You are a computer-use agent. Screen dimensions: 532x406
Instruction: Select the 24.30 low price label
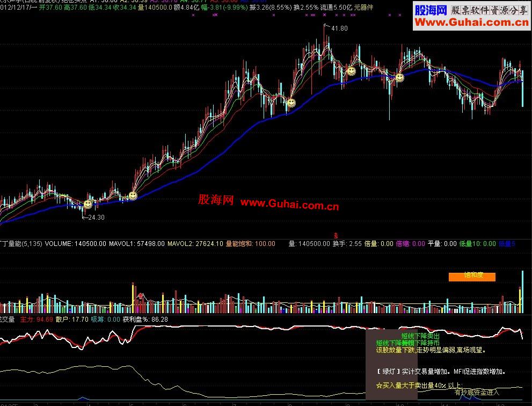pos(96,218)
